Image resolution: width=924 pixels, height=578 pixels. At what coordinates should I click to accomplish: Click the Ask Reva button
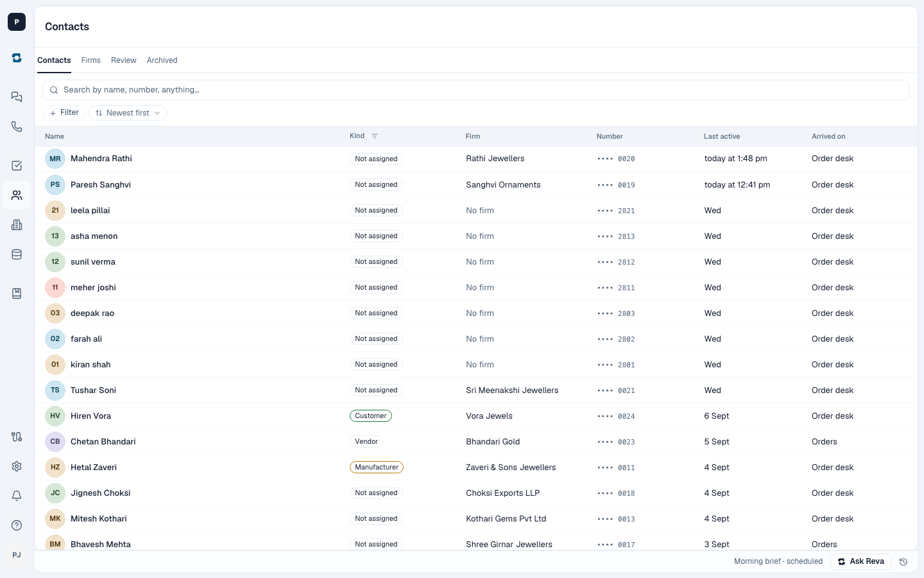(x=860, y=562)
